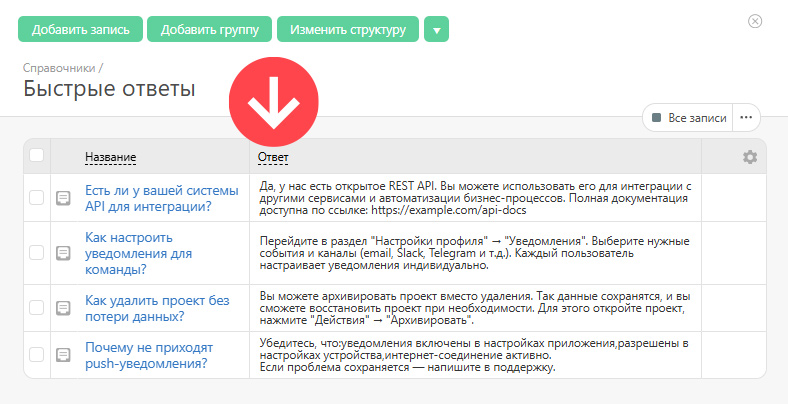
Task: Click the 'Добавить группу' button
Action: [210, 29]
